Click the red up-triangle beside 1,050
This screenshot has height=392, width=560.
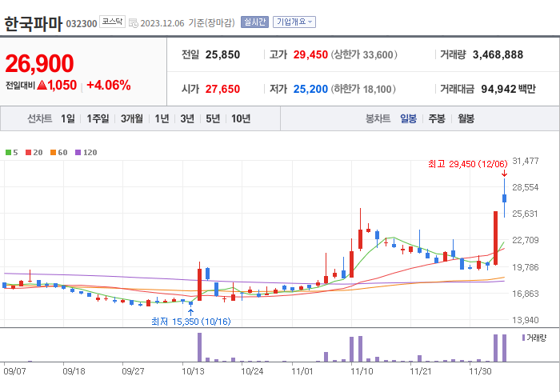point(42,85)
